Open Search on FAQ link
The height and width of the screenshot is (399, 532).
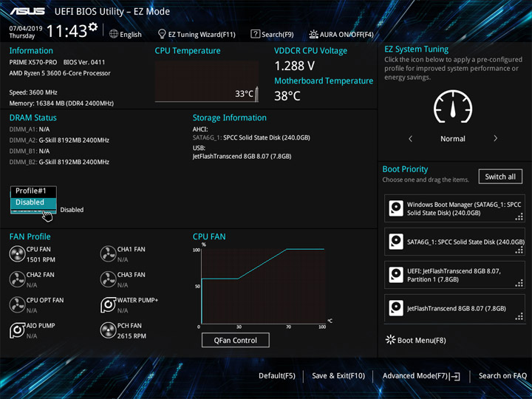pyautogui.click(x=502, y=376)
